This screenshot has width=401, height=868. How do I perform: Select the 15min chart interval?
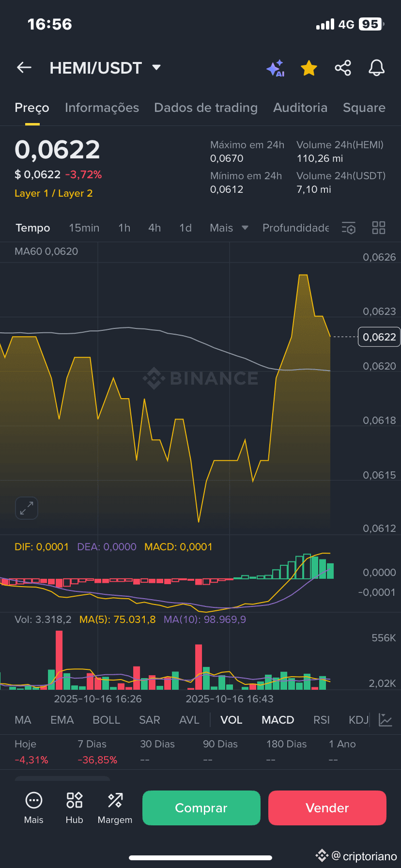click(x=84, y=228)
